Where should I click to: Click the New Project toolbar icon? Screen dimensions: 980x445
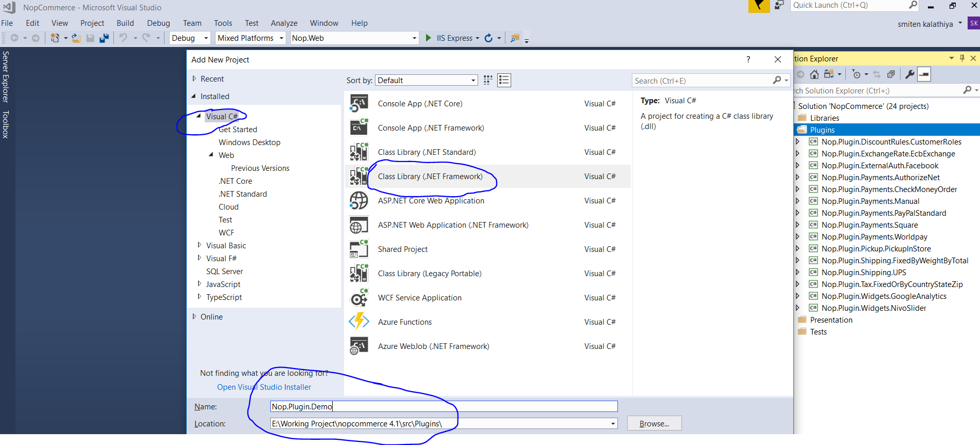pos(55,38)
